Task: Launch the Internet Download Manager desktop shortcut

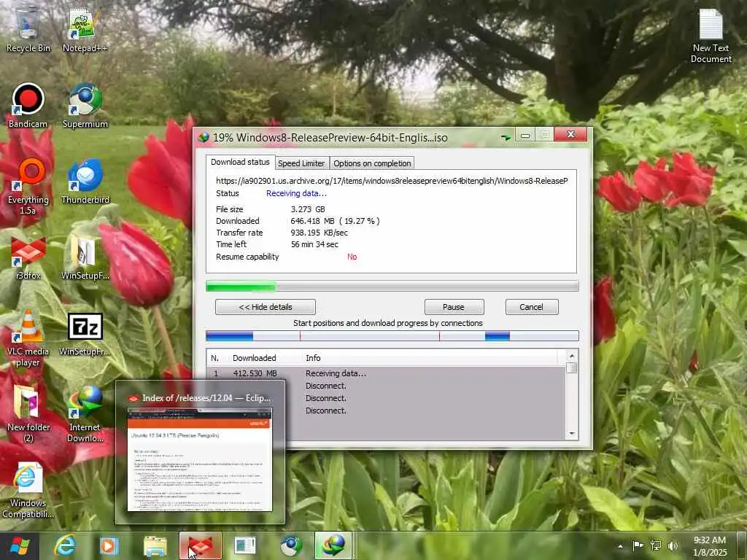Action: coord(85,414)
